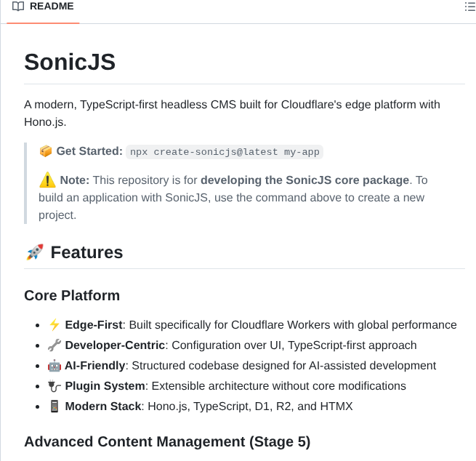Click 'Structured codebase designed for AI-assisted development'

click(x=284, y=366)
